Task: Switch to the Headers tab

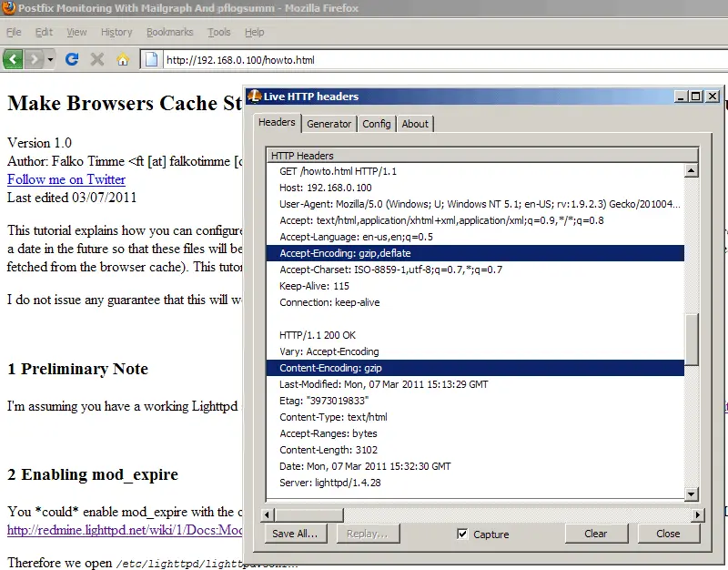Action: tap(277, 122)
